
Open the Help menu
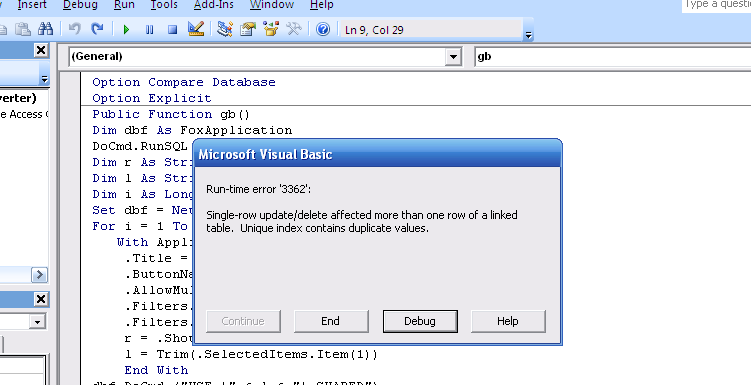coord(321,5)
